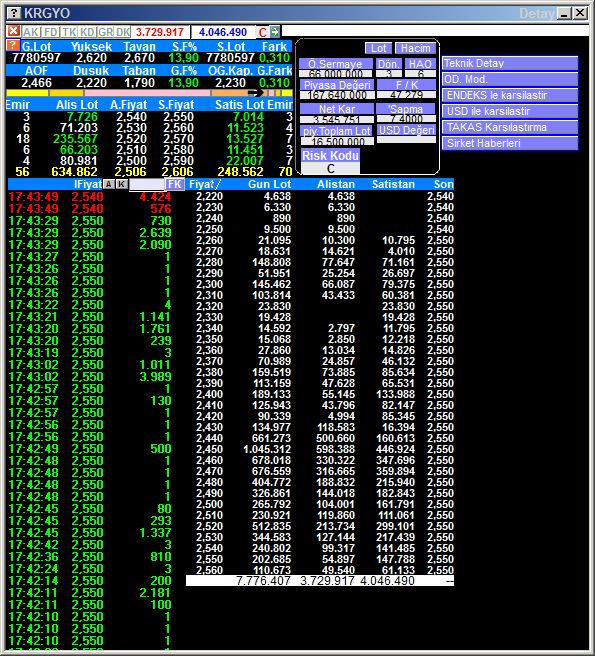
Task: Open the help icon in the title bar
Action: click(14, 13)
